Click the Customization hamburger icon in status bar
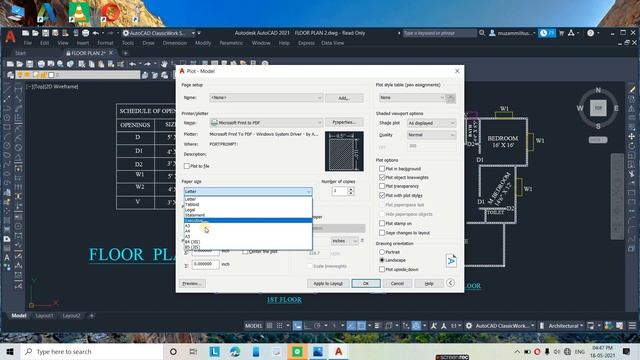The width and height of the screenshot is (640, 360). pyautogui.click(x=632, y=326)
